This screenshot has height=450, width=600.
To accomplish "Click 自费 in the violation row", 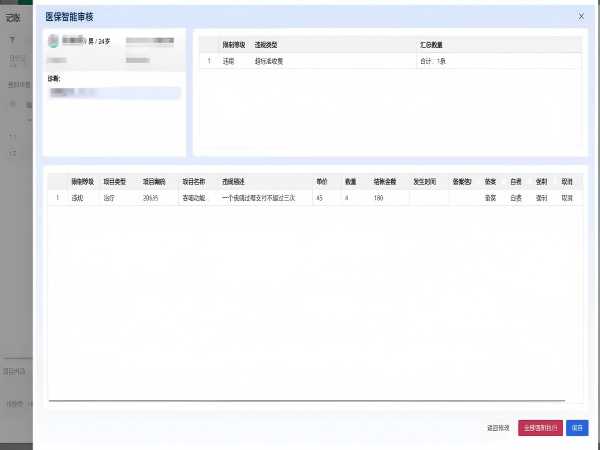I will 516,198.
